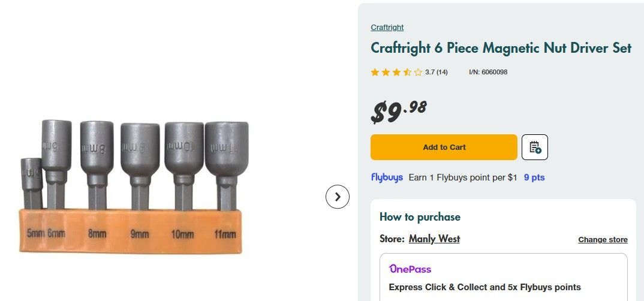The width and height of the screenshot is (644, 301).
Task: Show the next product image with the arrow
Action: tap(338, 197)
